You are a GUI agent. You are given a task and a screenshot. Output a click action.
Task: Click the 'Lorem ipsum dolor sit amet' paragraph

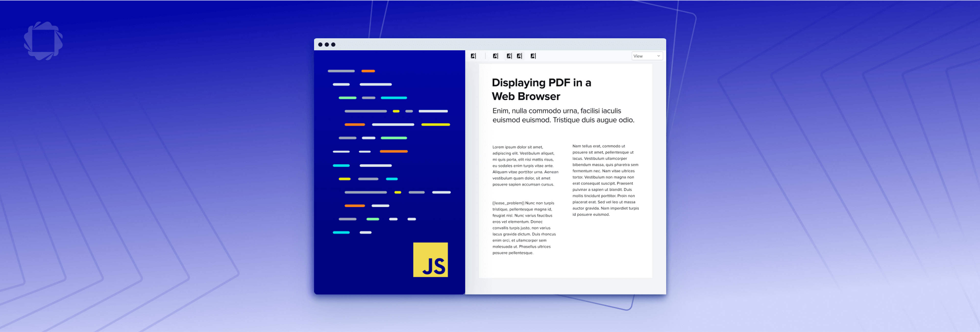pos(525,165)
